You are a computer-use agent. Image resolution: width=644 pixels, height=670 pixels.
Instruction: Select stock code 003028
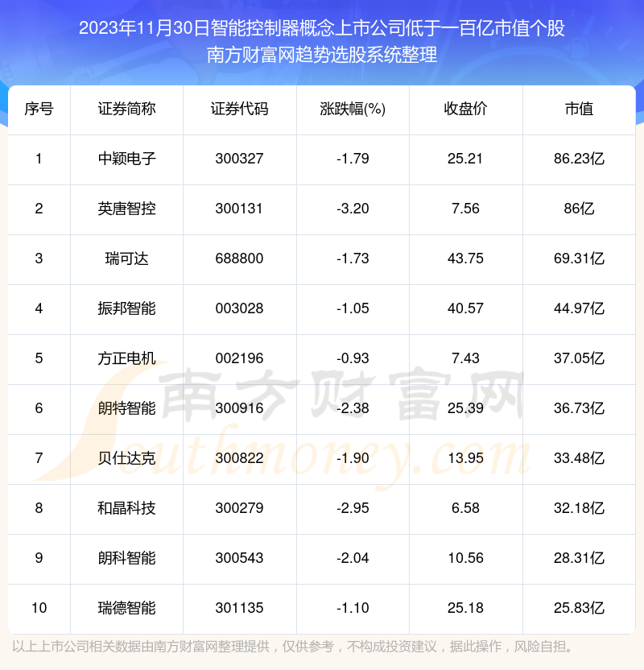click(x=240, y=309)
